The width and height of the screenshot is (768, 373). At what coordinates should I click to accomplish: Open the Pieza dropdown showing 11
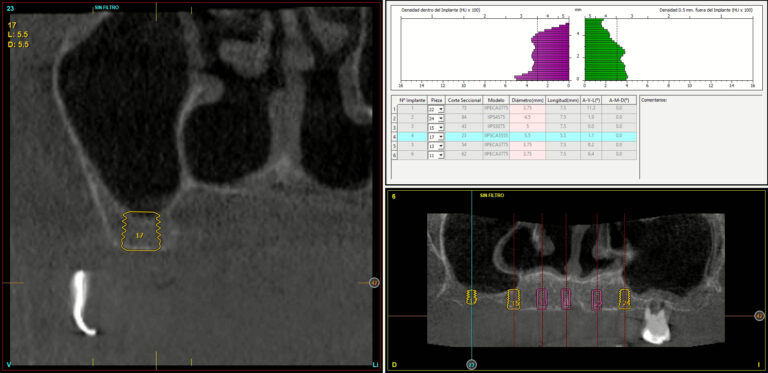[x=436, y=155]
